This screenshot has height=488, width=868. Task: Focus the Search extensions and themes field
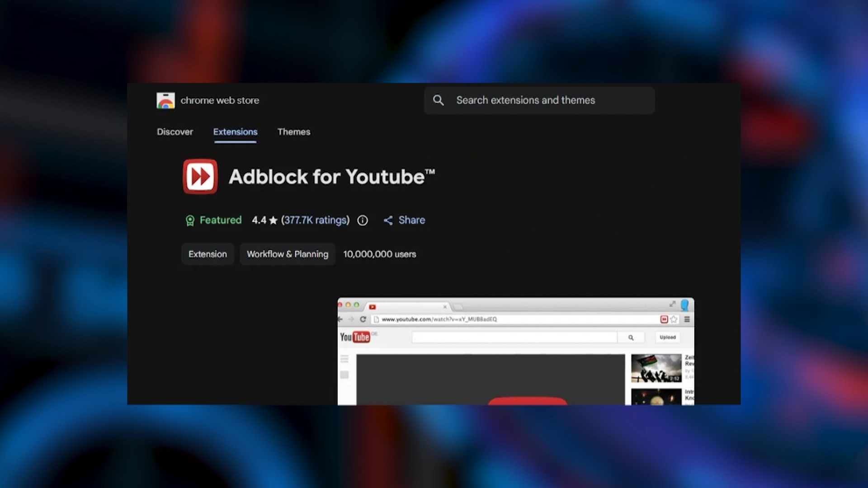(x=539, y=100)
